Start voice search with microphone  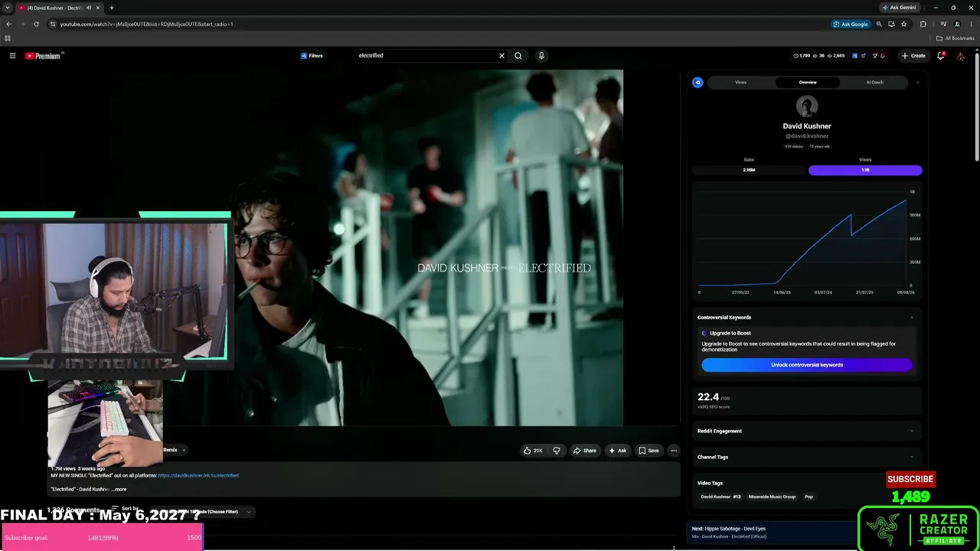coord(541,56)
